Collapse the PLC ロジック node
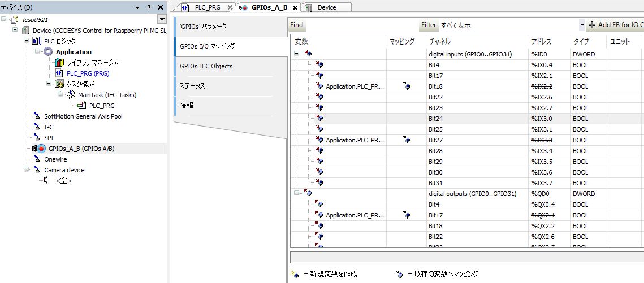This screenshot has height=283, width=644. 26,41
